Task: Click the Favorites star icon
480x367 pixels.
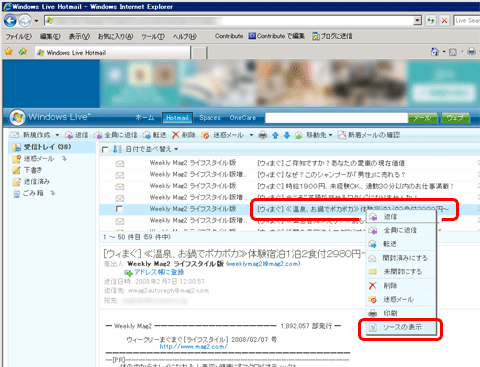Action: coord(9,52)
